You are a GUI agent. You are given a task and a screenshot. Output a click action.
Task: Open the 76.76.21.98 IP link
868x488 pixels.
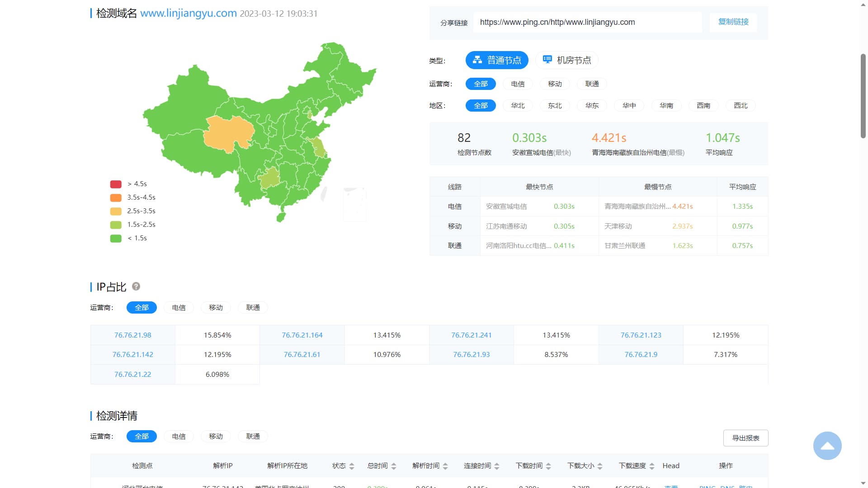pyautogui.click(x=132, y=335)
